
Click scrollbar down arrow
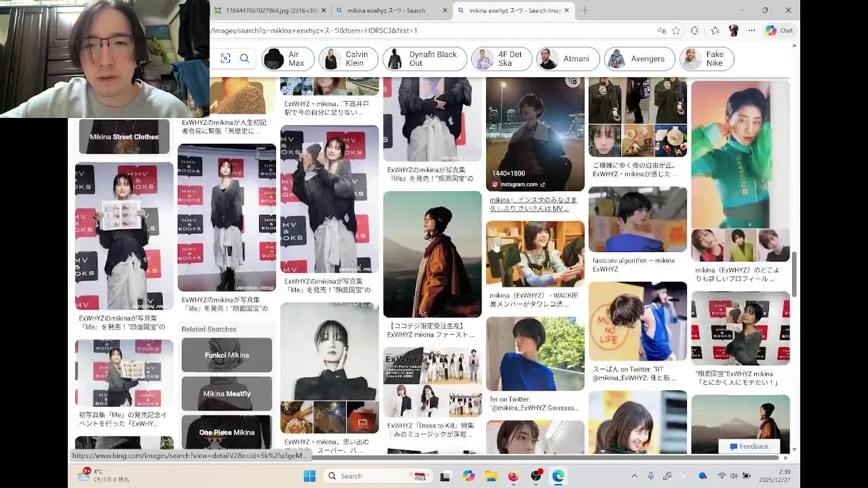[x=794, y=449]
